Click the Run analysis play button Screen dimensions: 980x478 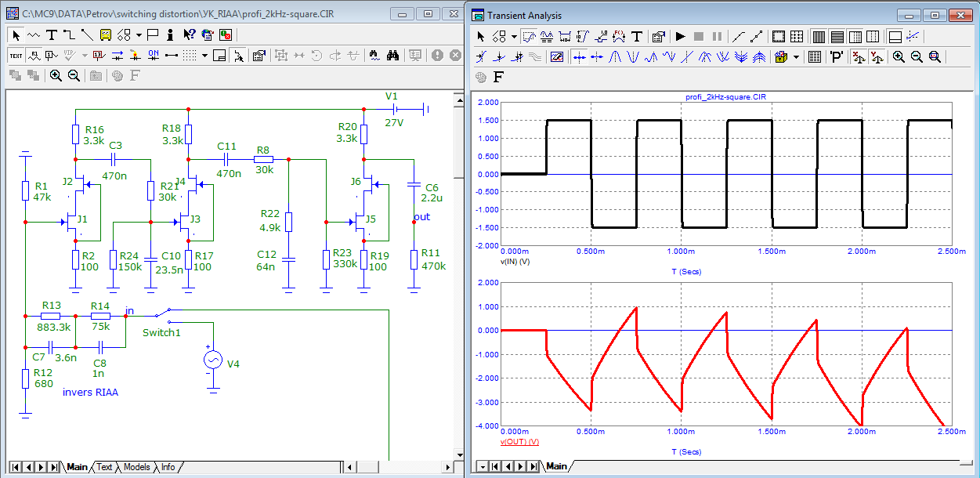pos(680,36)
